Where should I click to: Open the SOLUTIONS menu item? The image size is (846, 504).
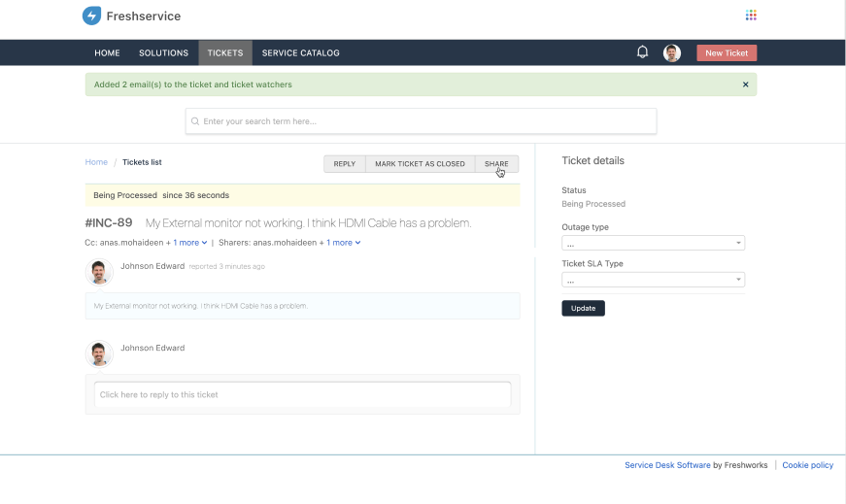[x=163, y=52]
